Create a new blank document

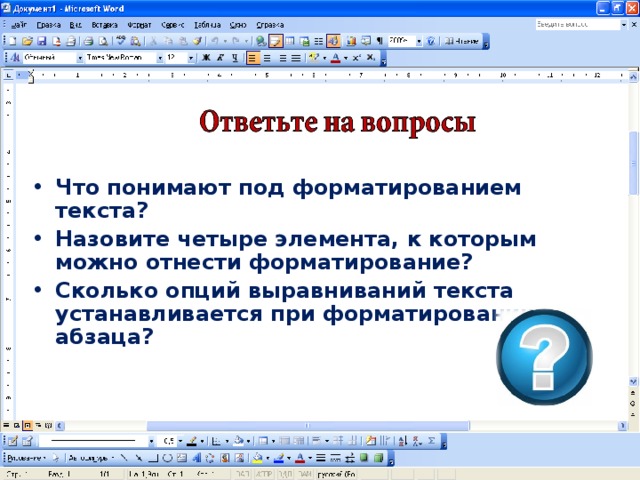pyautogui.click(x=12, y=41)
